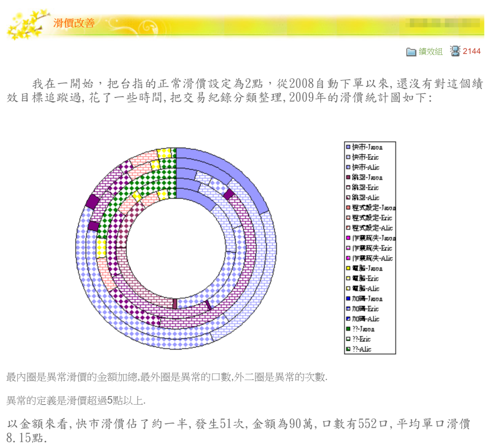The height and width of the screenshot is (448, 491).
Task: Click the view counter icon beside 2144
Action: coord(455,51)
